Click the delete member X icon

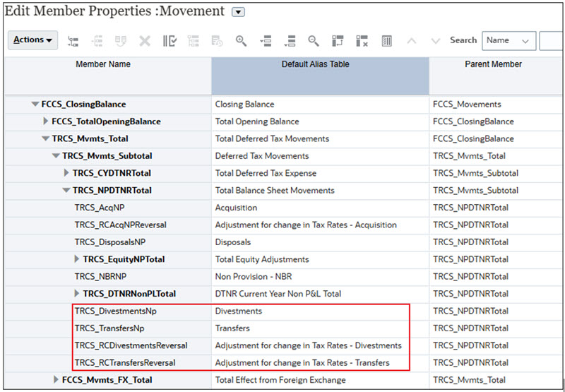145,41
